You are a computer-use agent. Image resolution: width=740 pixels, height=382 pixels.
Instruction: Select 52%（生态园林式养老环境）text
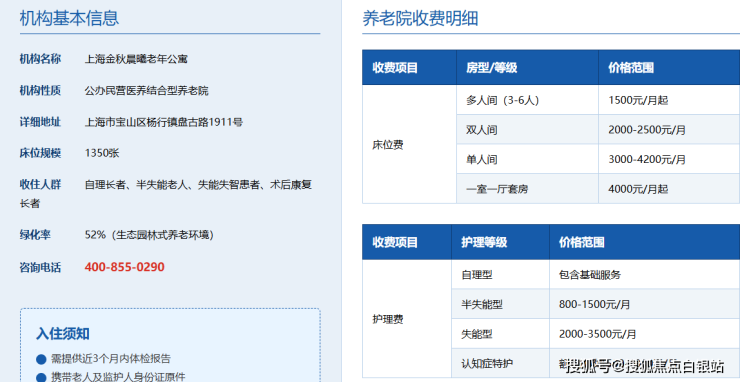[x=149, y=235]
